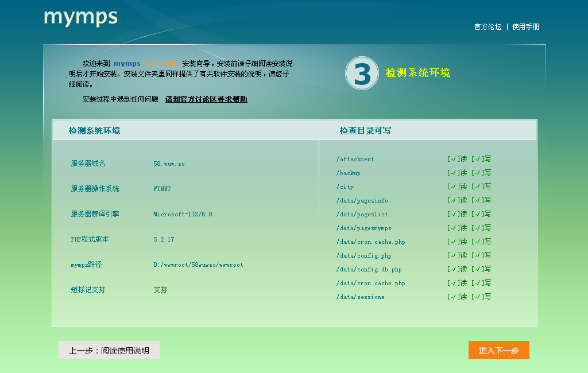
Task: Toggle the read checkmark for /data/pagesinfo
Action: click(455, 200)
